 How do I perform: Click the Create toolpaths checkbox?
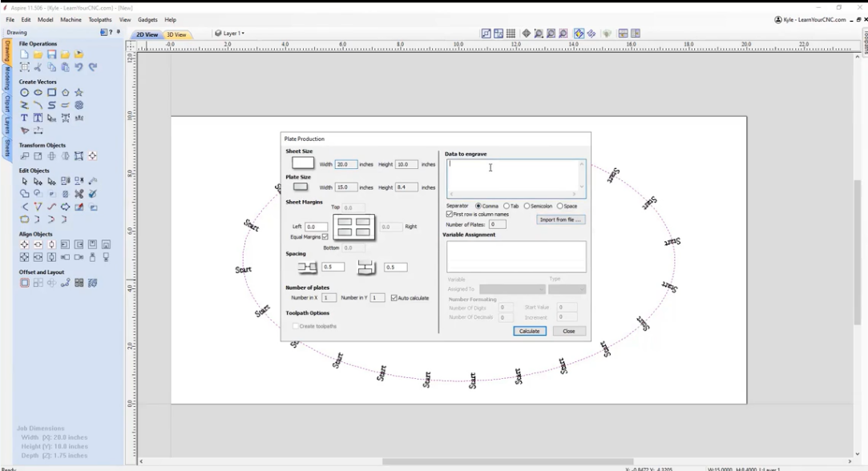point(296,326)
